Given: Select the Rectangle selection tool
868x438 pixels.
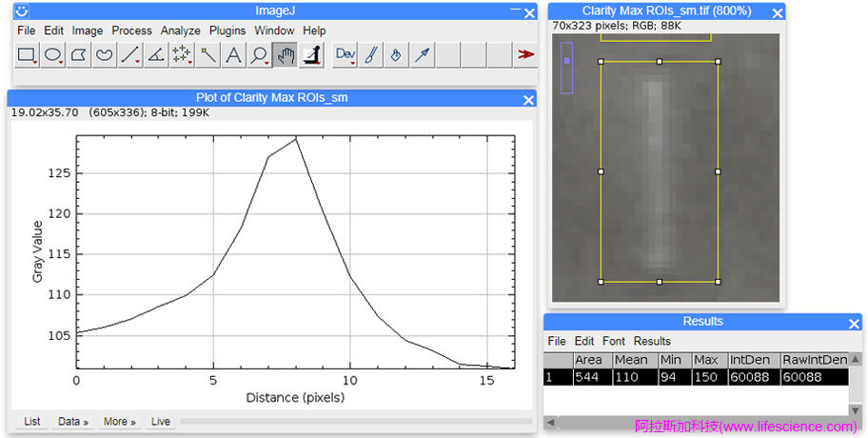Looking at the screenshot, I should point(29,55).
